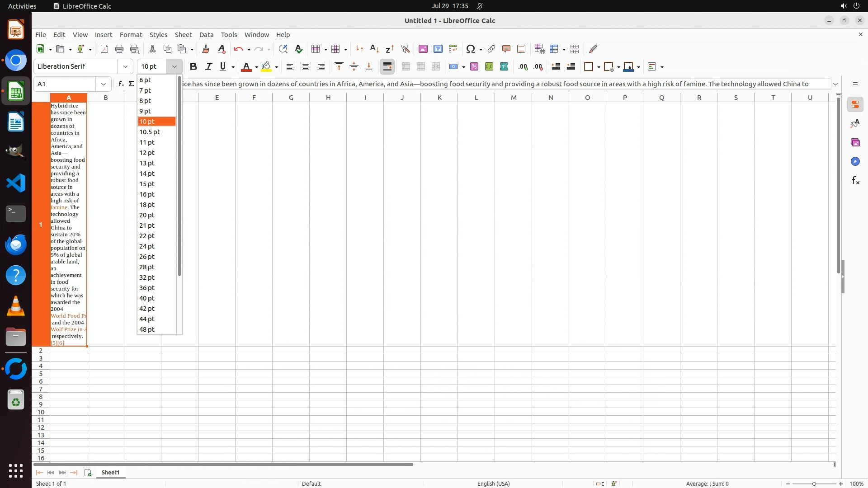Choose 24 pt from size list
The width and height of the screenshot is (868, 488).
(147, 246)
